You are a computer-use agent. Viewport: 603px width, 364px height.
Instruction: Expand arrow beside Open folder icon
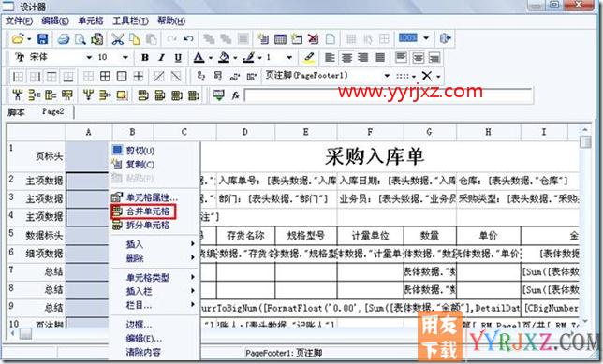(29, 39)
